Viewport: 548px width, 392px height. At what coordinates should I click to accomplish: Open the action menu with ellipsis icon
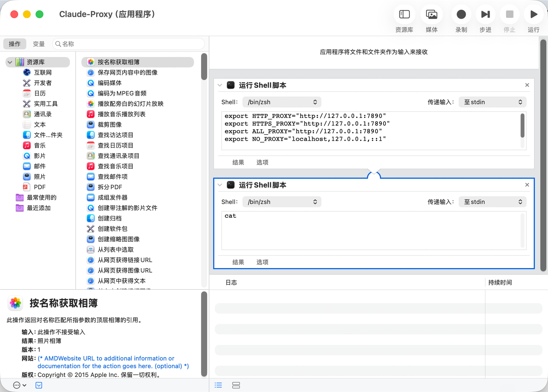[20, 385]
